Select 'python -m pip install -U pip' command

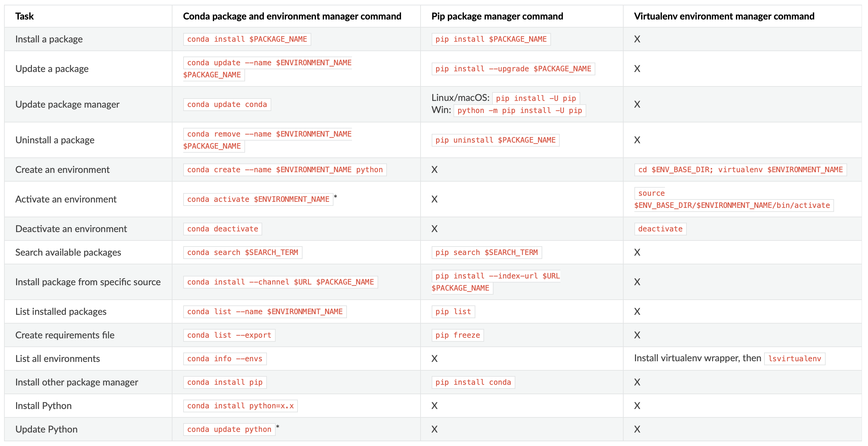coord(519,111)
